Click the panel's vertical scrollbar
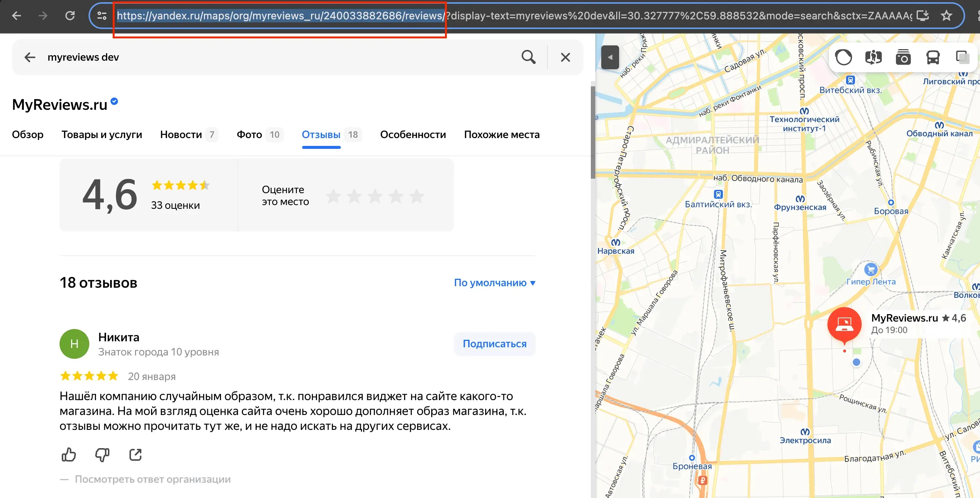This screenshot has width=980, height=498. pyautogui.click(x=593, y=132)
